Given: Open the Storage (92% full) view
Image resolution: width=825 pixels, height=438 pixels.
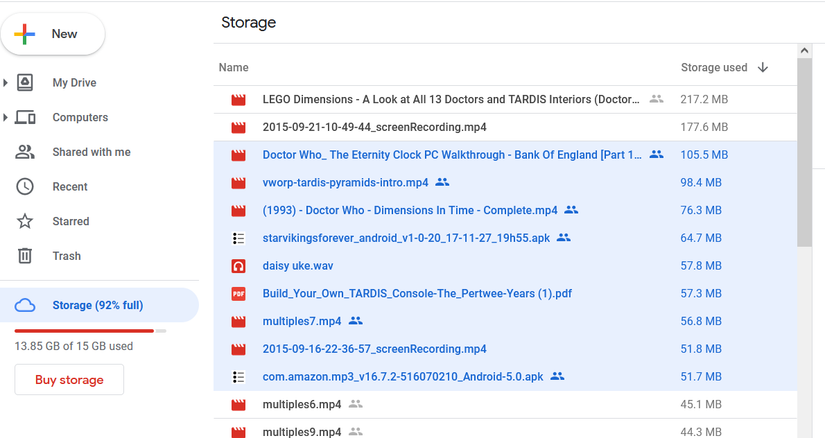Looking at the screenshot, I should (98, 305).
